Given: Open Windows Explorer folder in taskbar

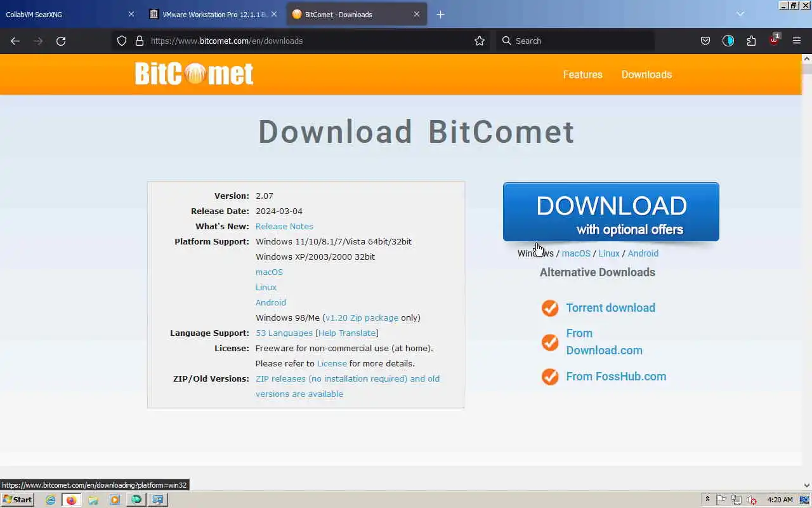Looking at the screenshot, I should pos(93,500).
